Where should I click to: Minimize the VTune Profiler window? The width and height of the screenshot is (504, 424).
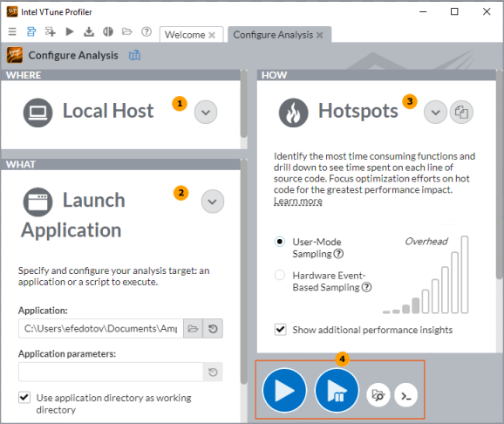(x=423, y=11)
